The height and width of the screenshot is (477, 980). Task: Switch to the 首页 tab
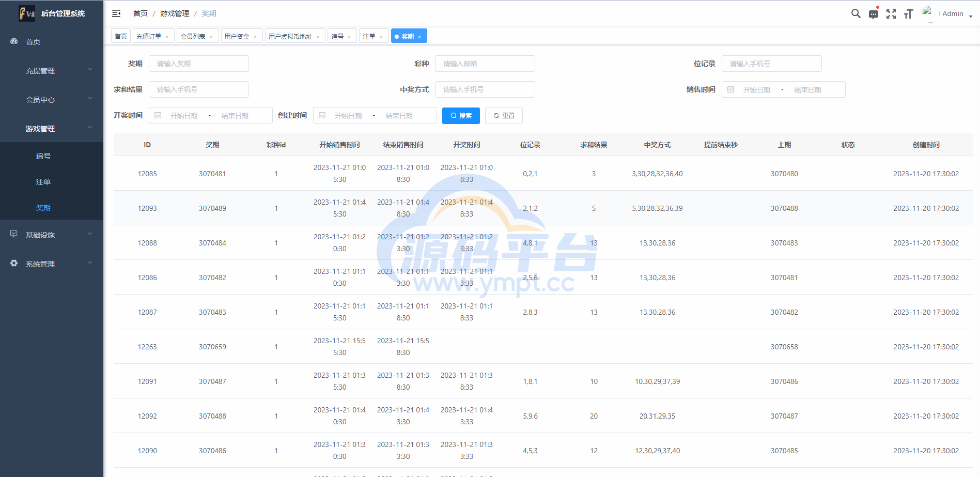pyautogui.click(x=121, y=36)
